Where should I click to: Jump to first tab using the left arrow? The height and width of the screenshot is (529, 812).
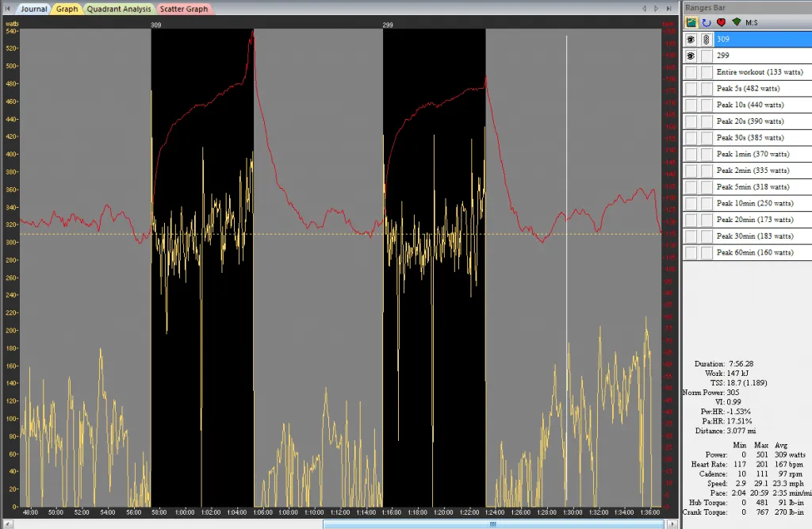click(7, 8)
